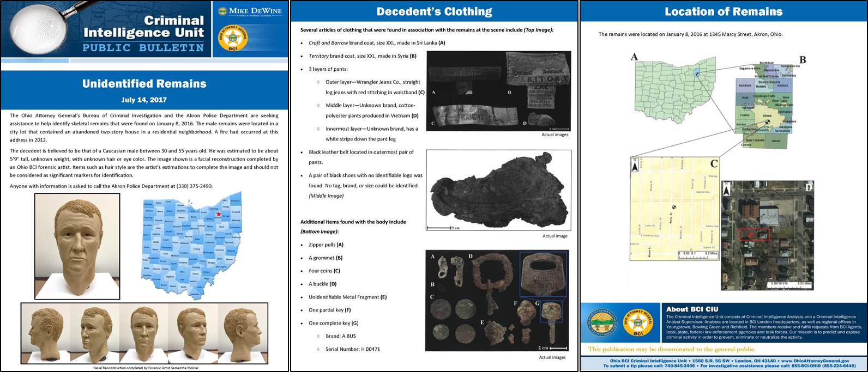The width and height of the screenshot is (868, 372).
Task: Click the "Decedent's Clothing" heading
Action: click(434, 11)
